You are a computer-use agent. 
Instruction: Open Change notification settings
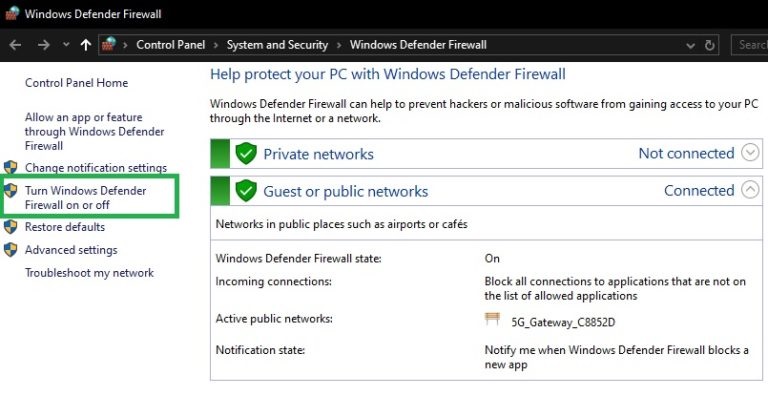[96, 168]
